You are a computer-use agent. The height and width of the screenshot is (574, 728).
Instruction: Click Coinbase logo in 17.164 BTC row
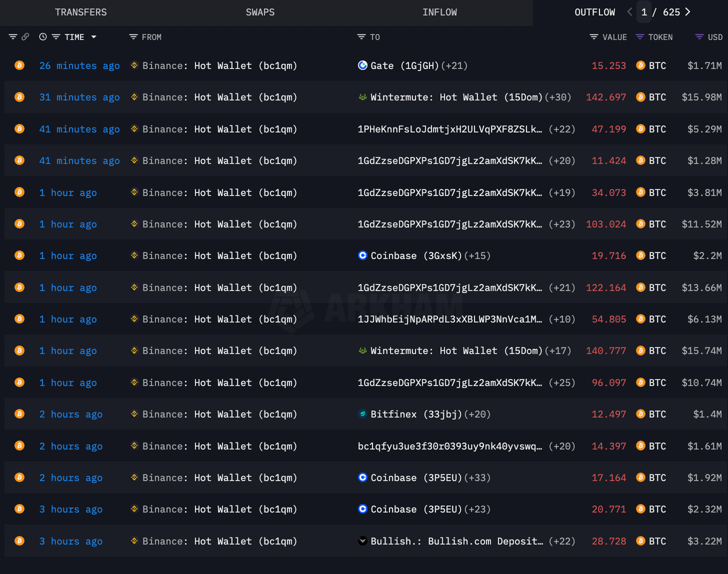363,478
